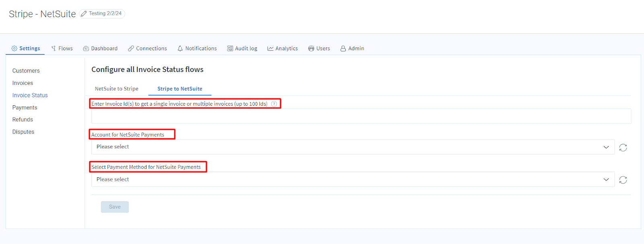Image resolution: width=644 pixels, height=244 pixels.
Task: Click the pencil edit icon beside Testing 2/2/24
Action: pyautogui.click(x=84, y=14)
